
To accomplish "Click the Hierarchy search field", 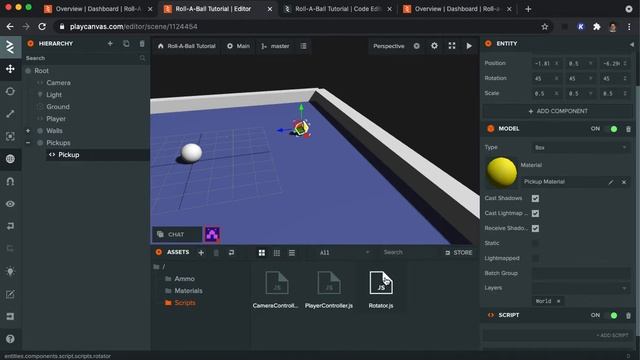I will 85,58.
